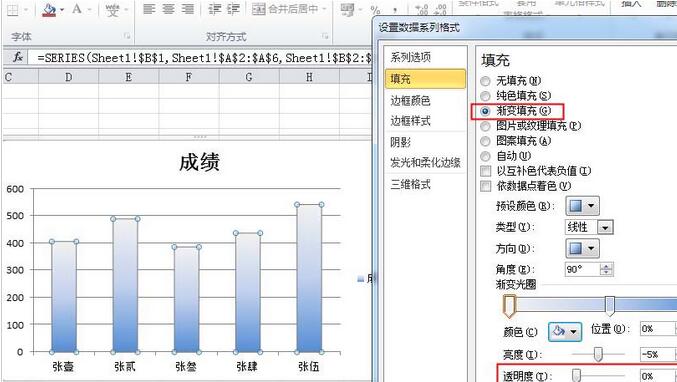Select column G header

(249, 77)
